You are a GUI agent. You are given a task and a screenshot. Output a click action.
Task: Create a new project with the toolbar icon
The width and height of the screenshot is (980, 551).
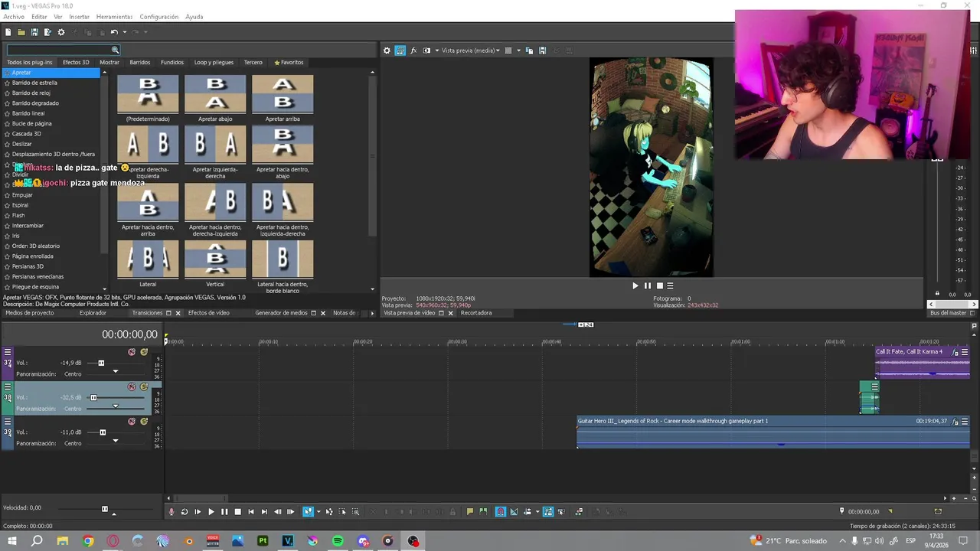(8, 32)
